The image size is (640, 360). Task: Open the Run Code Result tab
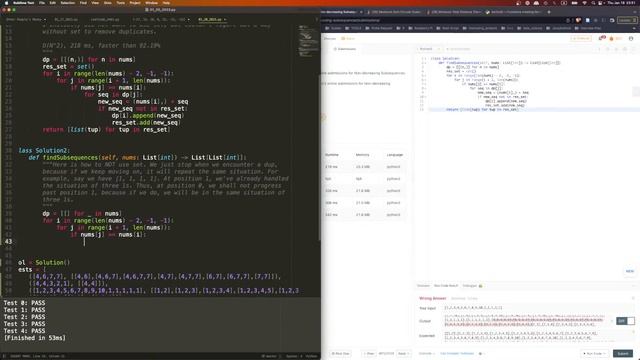click(446, 286)
